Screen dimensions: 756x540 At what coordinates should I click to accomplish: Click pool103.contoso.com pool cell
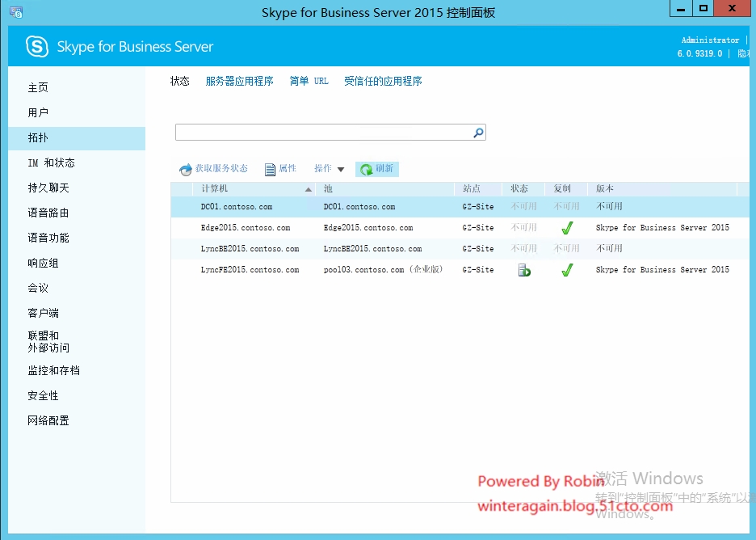[x=384, y=270]
